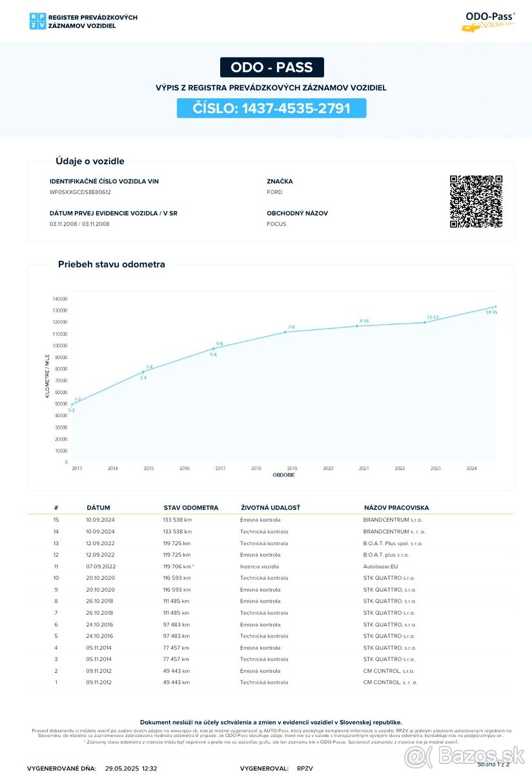Click chart data point labeled 12-13
The width and height of the screenshot is (532, 775).
point(424,322)
